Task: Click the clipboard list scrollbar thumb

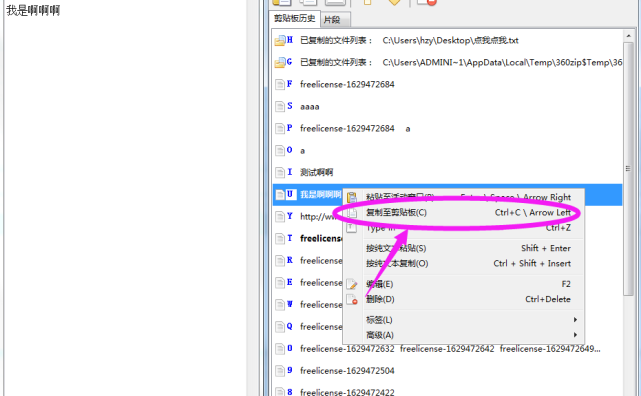Action: (x=628, y=168)
